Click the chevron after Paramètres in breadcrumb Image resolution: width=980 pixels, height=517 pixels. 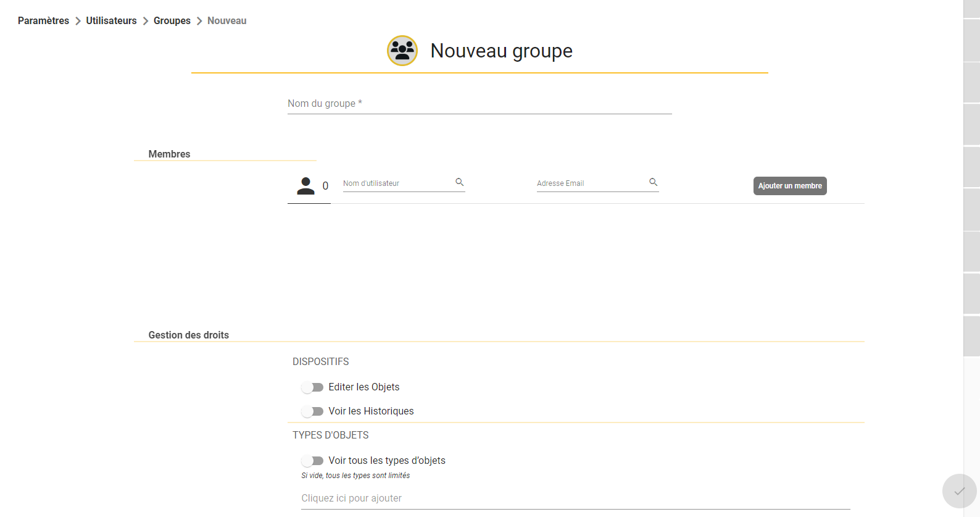[78, 21]
